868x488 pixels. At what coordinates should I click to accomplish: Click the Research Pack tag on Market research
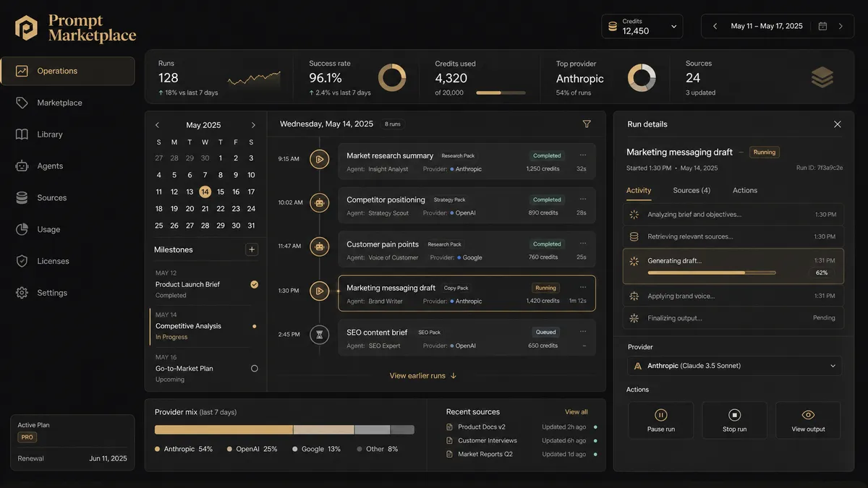click(458, 155)
